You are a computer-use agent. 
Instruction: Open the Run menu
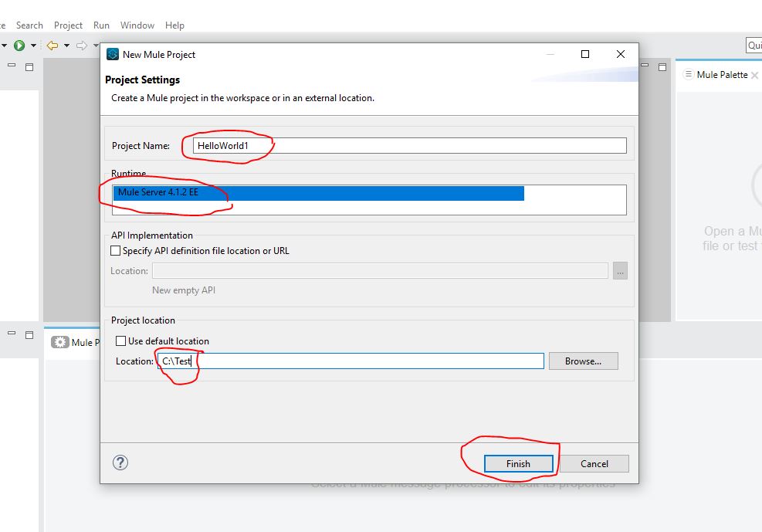click(x=101, y=25)
